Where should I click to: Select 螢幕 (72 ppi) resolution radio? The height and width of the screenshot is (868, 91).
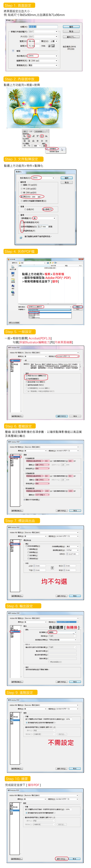pos(22,185)
